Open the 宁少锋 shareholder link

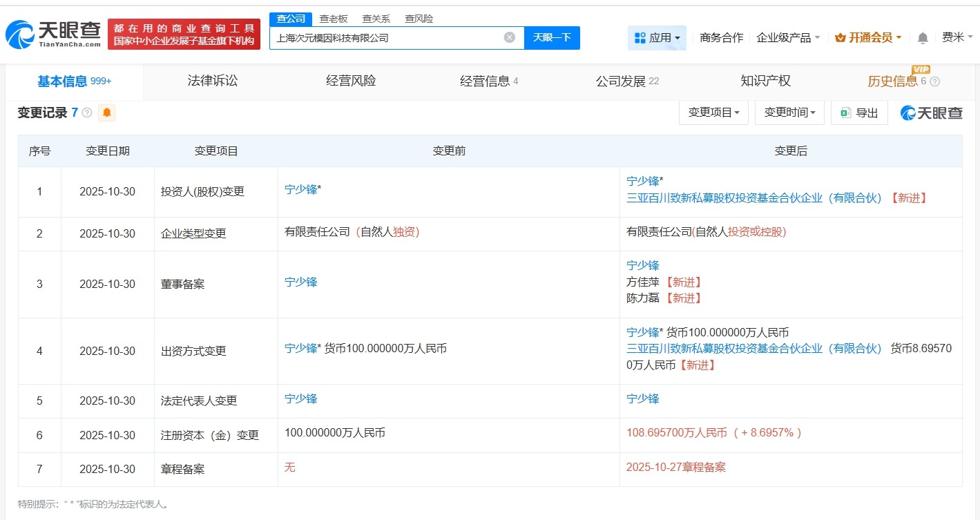point(644,181)
